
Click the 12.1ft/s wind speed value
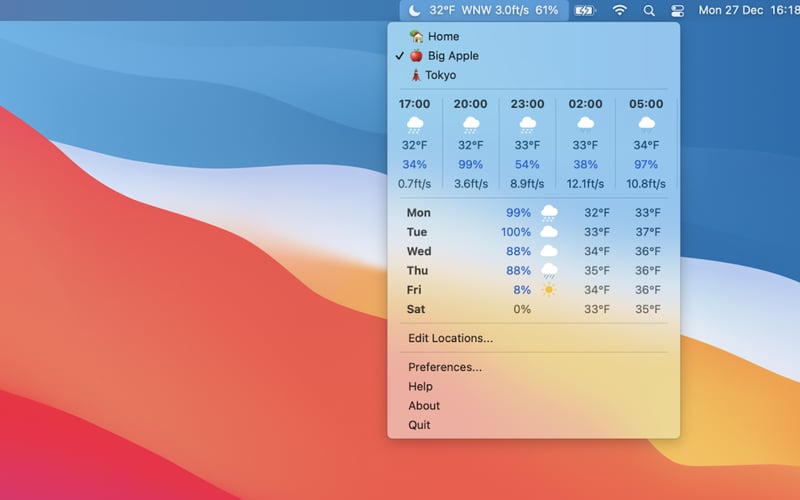(x=585, y=184)
